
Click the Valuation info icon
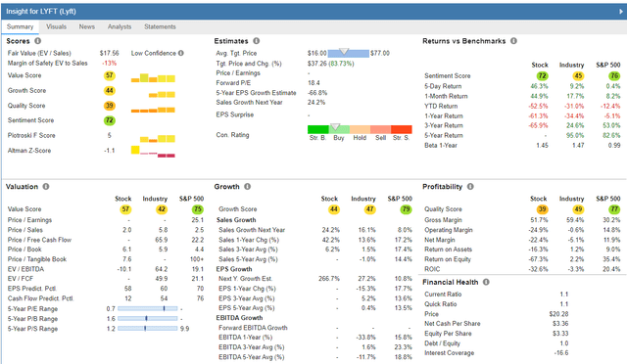pos(46,187)
